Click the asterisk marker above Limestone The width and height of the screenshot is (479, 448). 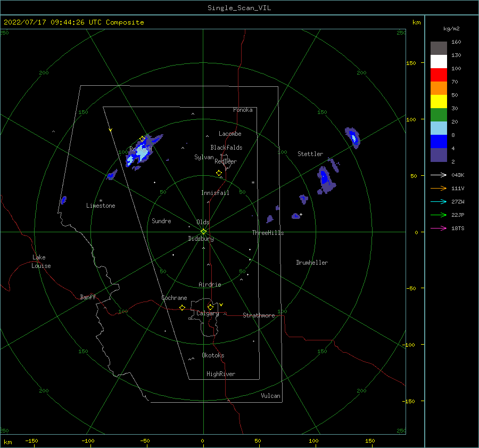(x=101, y=201)
